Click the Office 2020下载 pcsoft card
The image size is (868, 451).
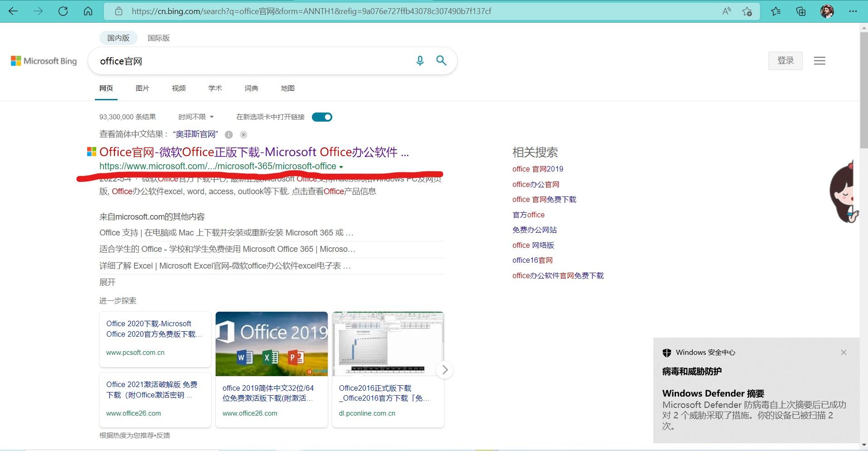[x=155, y=339]
